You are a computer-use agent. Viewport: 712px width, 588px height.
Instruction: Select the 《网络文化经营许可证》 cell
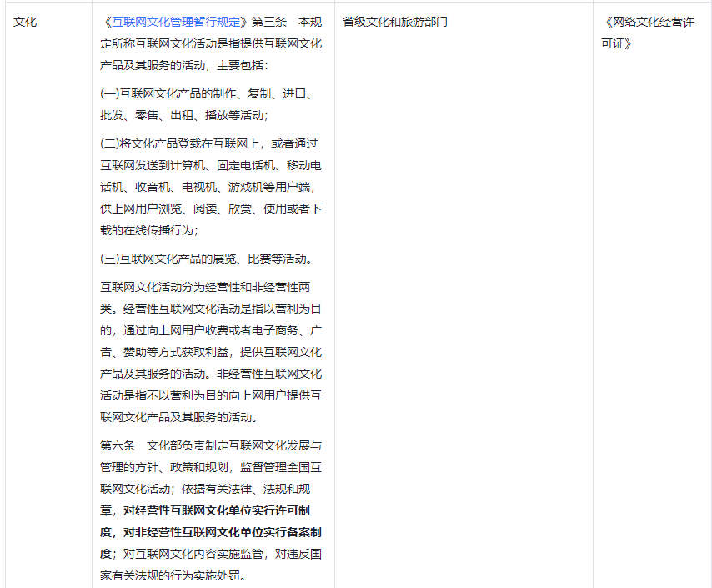pos(649,33)
